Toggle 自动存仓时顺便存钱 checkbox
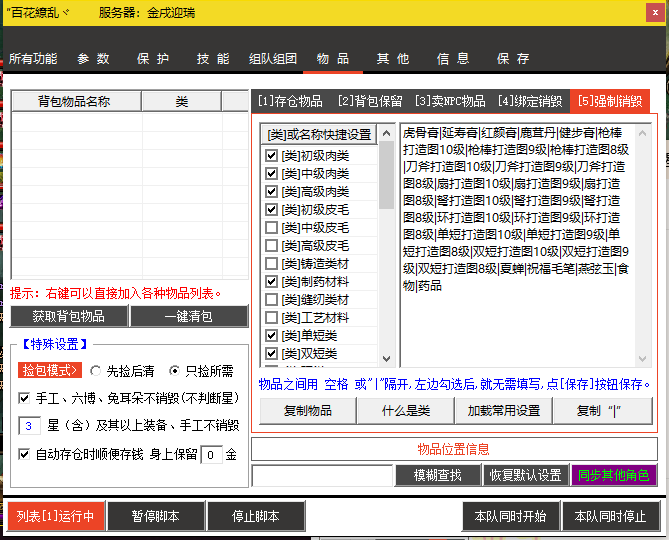The width and height of the screenshot is (669, 540). (x=24, y=454)
